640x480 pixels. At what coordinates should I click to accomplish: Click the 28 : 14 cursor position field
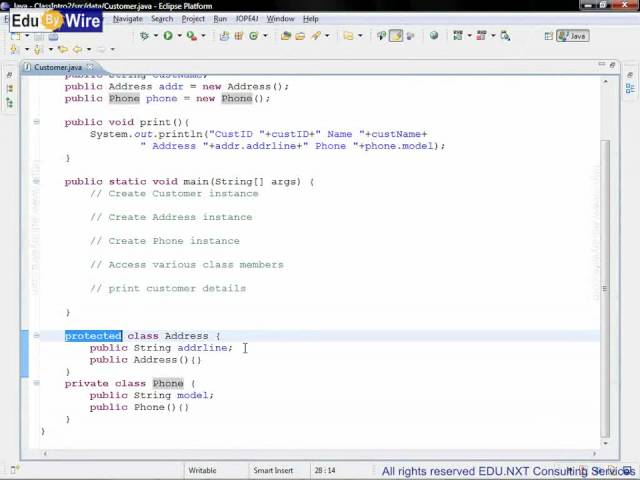click(x=325, y=471)
